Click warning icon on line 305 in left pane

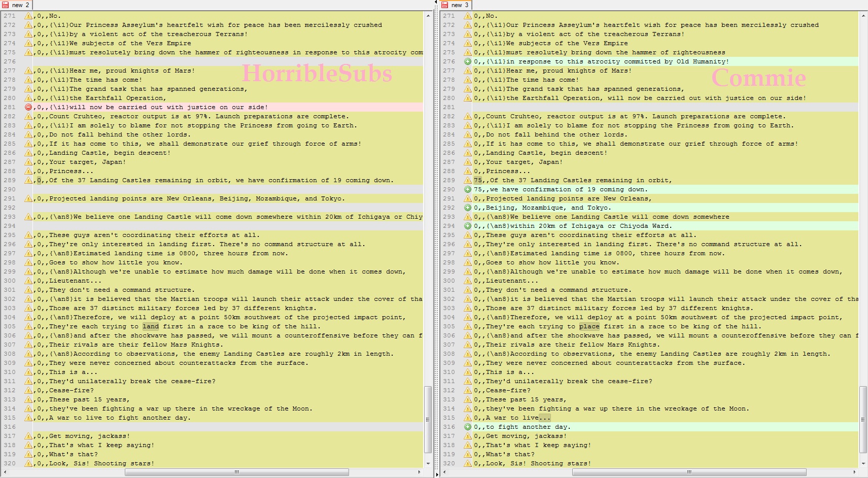pos(28,326)
